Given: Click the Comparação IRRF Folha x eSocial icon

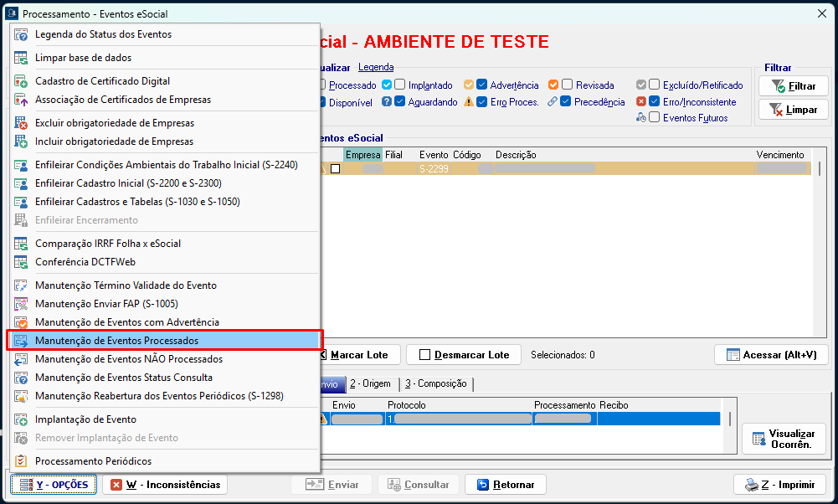Looking at the screenshot, I should click(x=21, y=244).
